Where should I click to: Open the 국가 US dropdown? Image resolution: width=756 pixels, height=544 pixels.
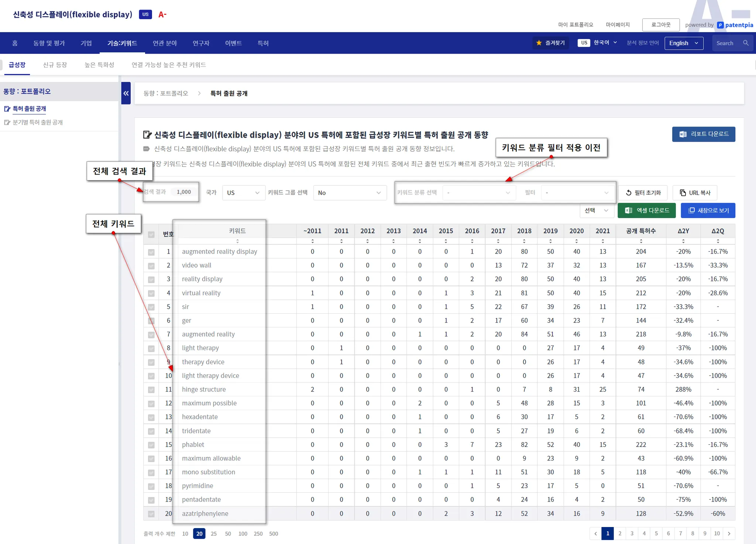click(x=243, y=193)
